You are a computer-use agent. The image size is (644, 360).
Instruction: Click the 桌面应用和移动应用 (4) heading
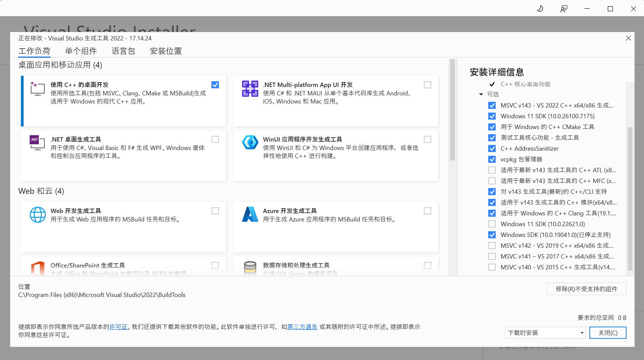coord(60,65)
